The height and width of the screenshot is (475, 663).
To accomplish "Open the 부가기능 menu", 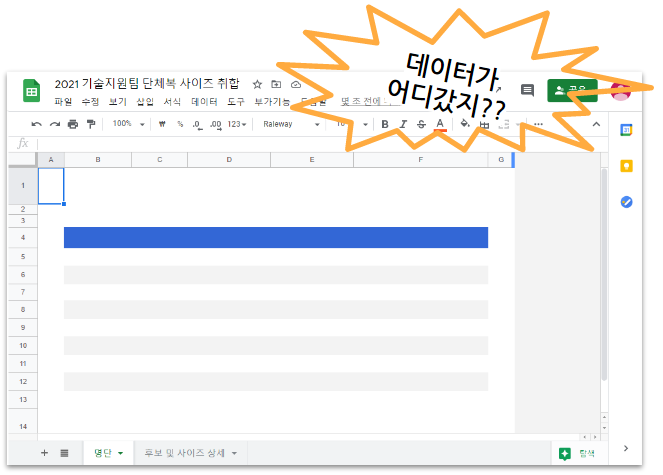I will (x=272, y=102).
